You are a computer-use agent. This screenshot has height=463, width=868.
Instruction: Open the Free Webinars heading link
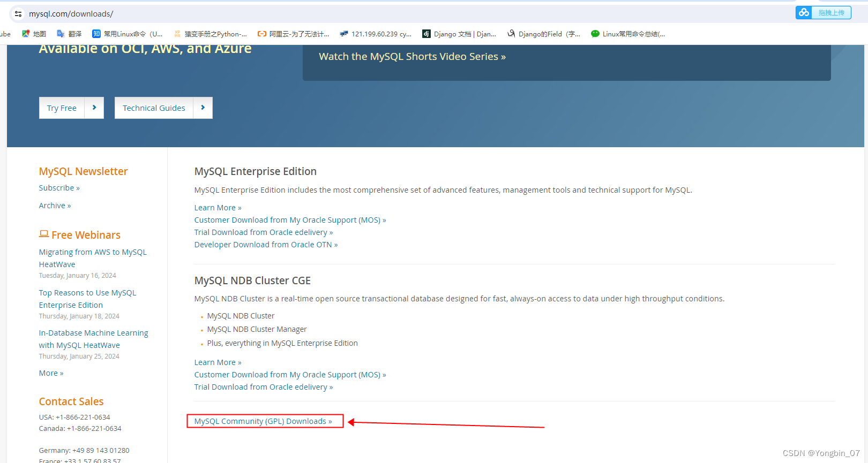click(86, 235)
